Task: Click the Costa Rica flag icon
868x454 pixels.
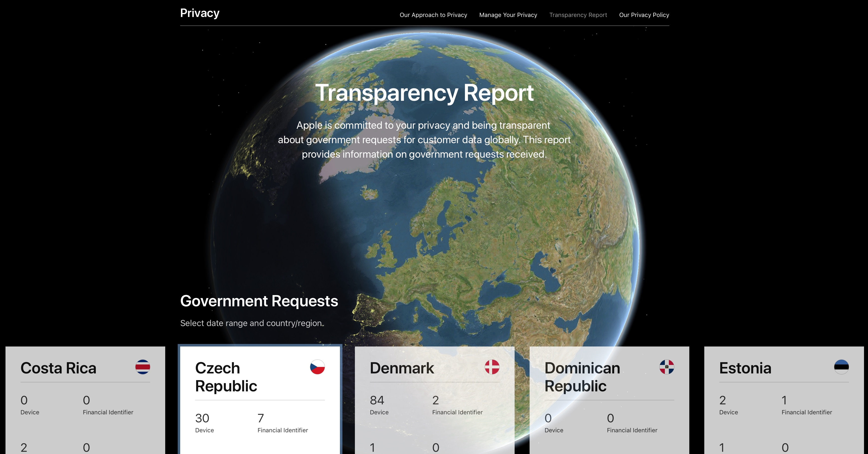Action: tap(143, 367)
